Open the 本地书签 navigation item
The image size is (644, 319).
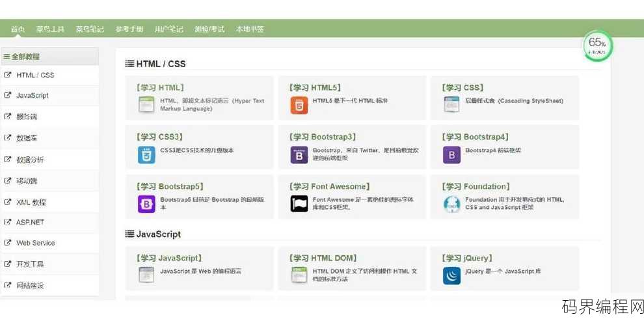coord(250,29)
